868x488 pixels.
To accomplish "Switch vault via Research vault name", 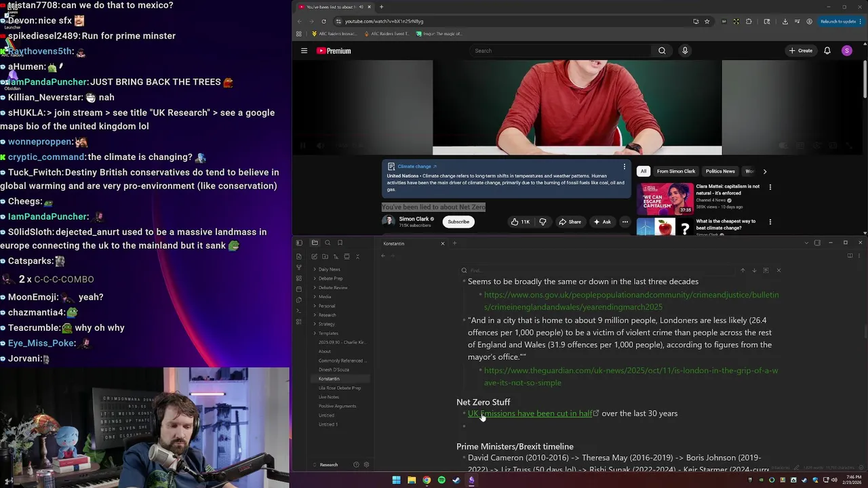I will click(x=329, y=465).
